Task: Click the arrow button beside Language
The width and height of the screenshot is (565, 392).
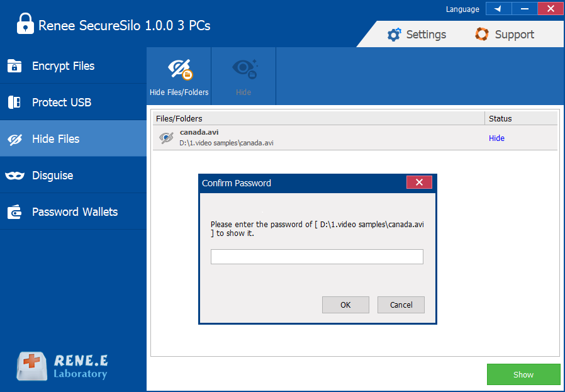Action: [x=499, y=9]
